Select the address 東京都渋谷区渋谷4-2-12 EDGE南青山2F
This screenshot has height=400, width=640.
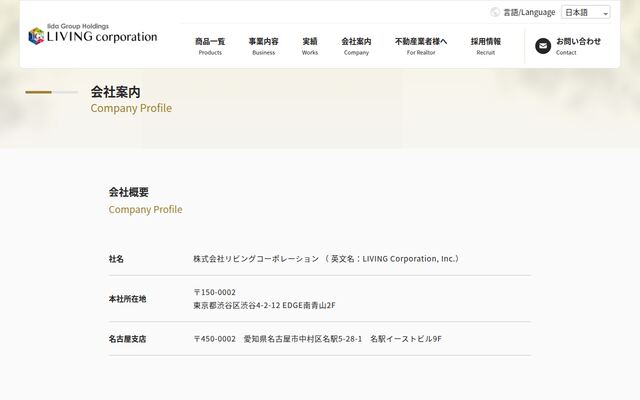(x=264, y=305)
